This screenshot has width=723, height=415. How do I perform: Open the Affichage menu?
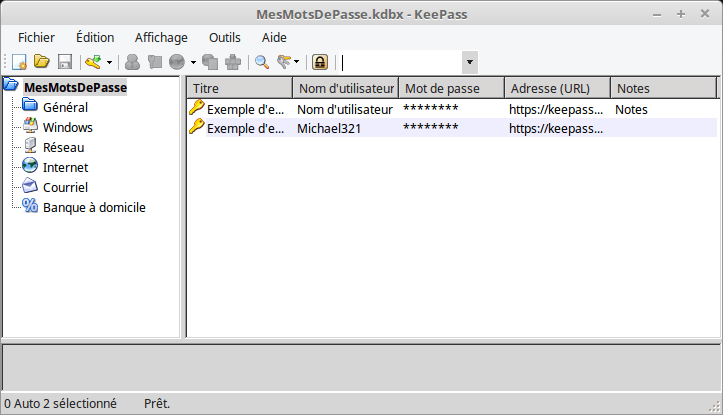(x=161, y=37)
